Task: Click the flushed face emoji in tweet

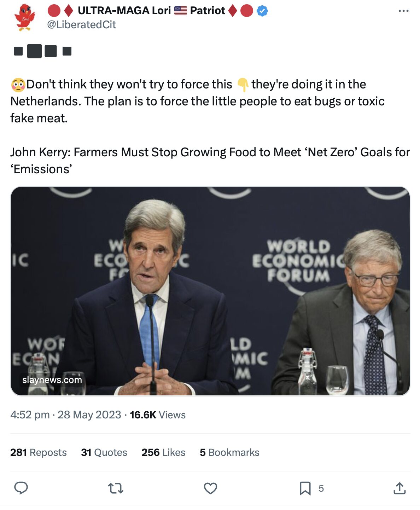Action: point(18,85)
